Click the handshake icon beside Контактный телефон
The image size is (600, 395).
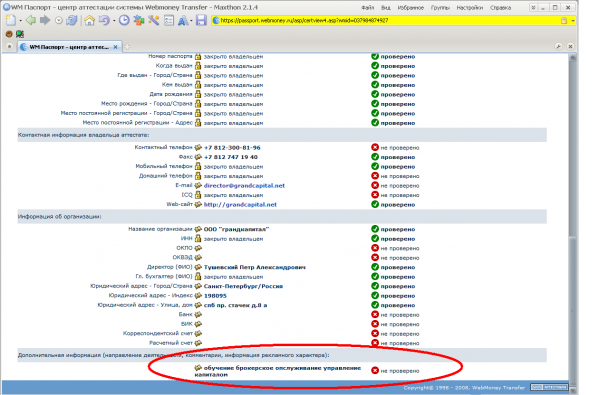click(x=198, y=147)
